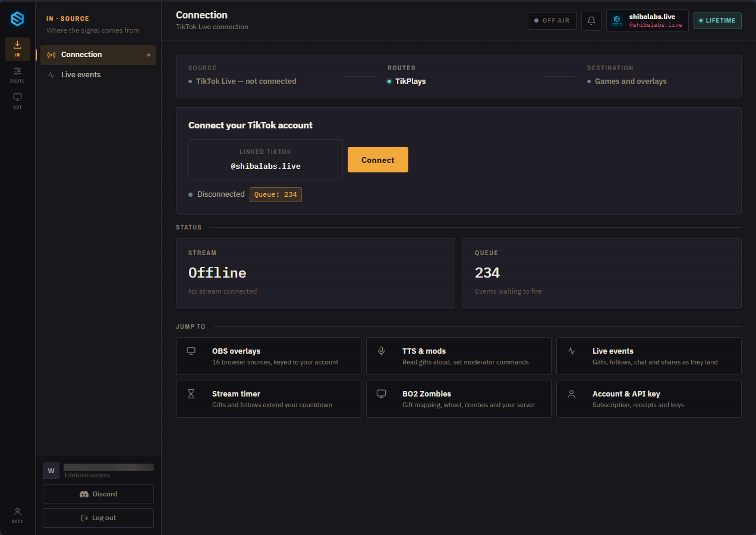Image resolution: width=756 pixels, height=535 pixels.
Task: Open the OBS overlays card
Action: coord(269,356)
